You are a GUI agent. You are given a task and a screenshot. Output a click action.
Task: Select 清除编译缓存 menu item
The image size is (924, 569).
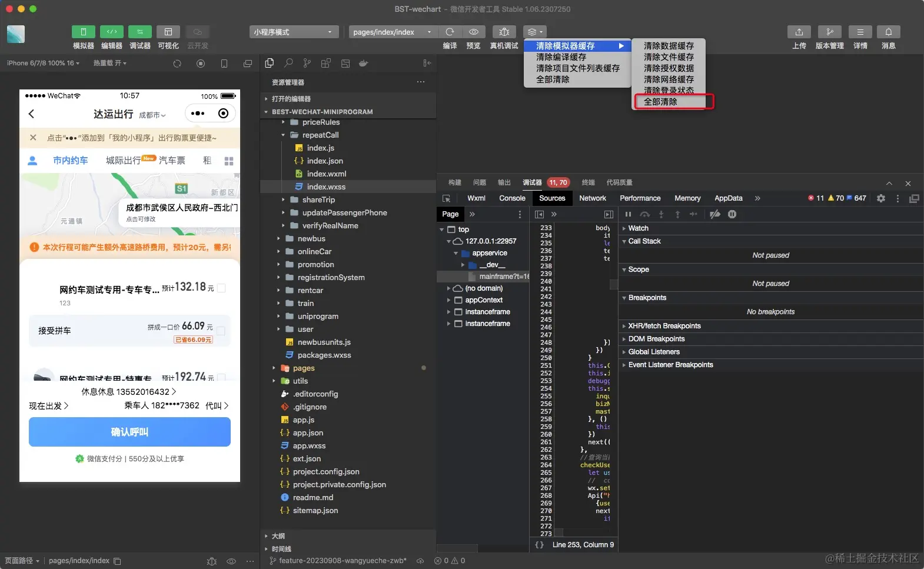[x=577, y=57]
